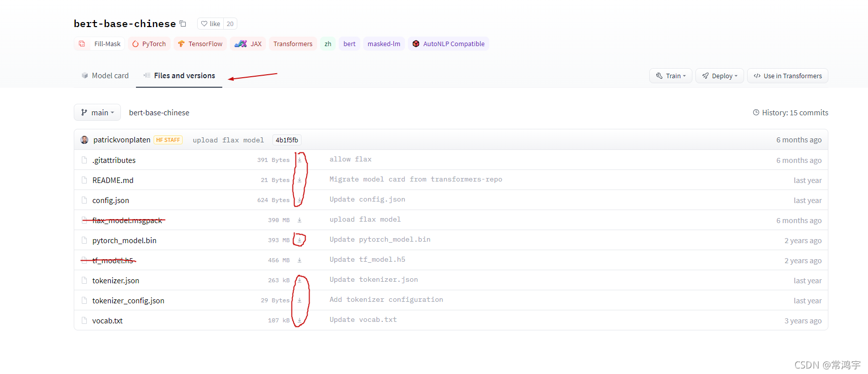This screenshot has width=868, height=374.
Task: Click the file icon beside tokenizer.json
Action: coord(84,280)
